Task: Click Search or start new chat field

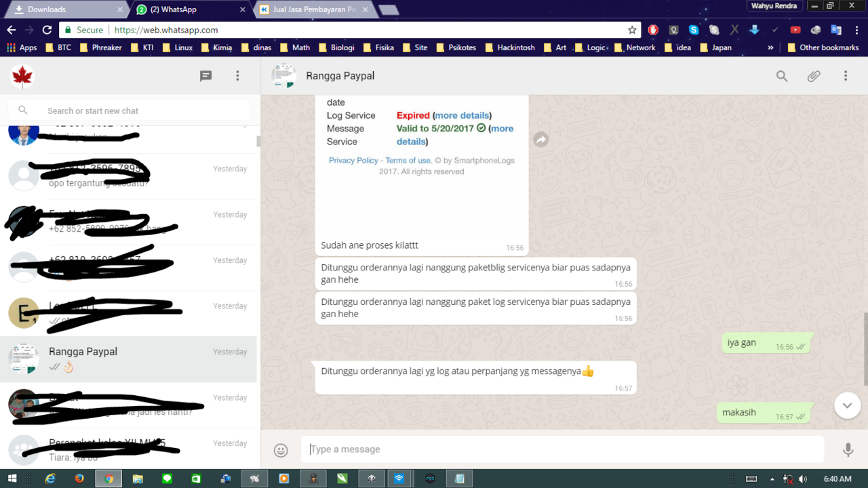Action: tap(129, 110)
